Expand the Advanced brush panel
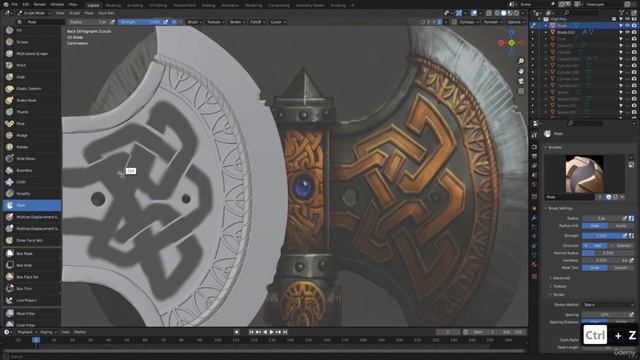 click(561, 278)
